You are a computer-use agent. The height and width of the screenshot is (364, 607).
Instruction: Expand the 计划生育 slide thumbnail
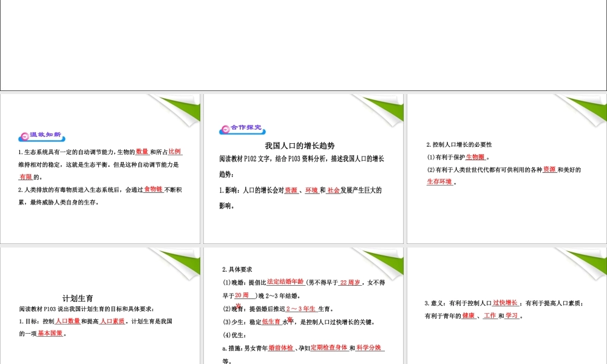101,303
